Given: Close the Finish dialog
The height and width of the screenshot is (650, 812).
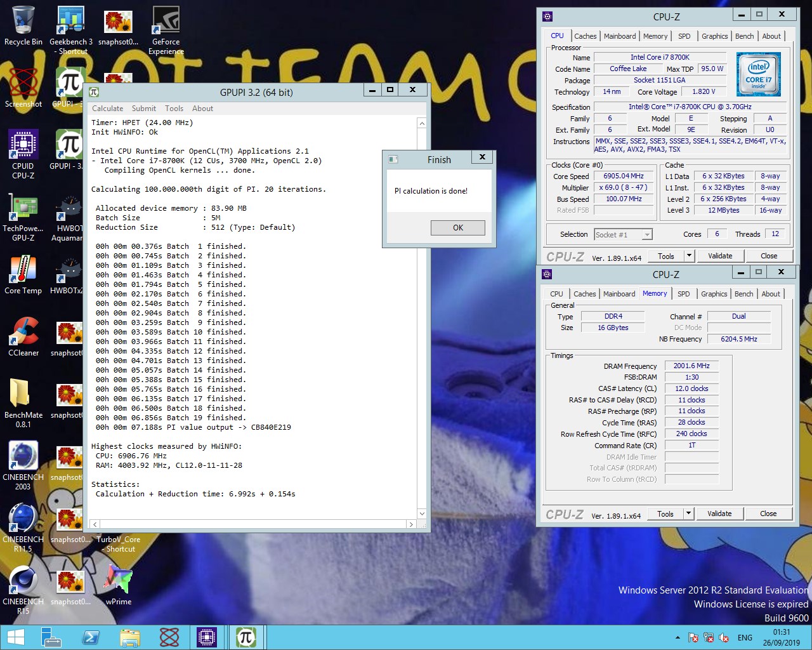Looking at the screenshot, I should click(x=482, y=157).
